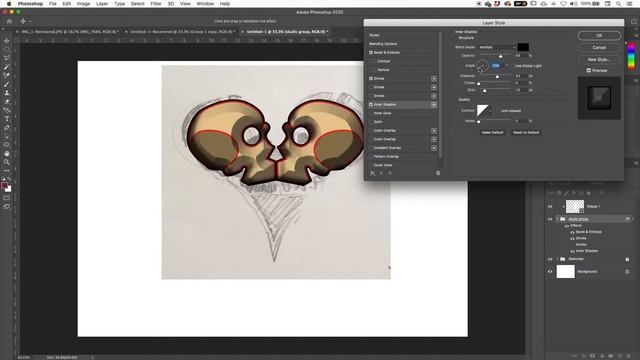640x360 pixels.
Task: Click the trash icon in Layer Style dialog
Action: coord(438,173)
